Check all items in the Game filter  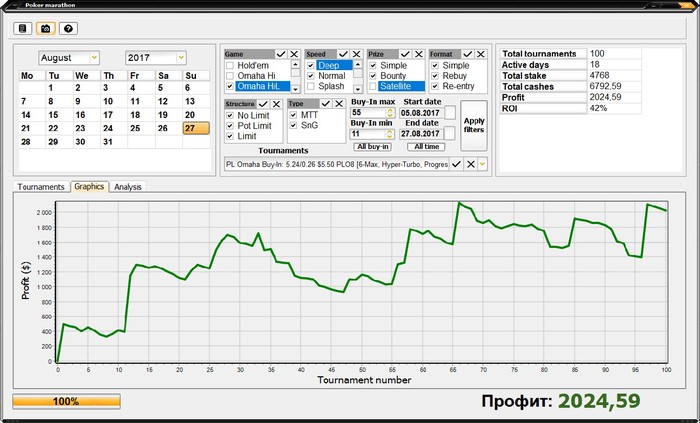click(x=281, y=54)
